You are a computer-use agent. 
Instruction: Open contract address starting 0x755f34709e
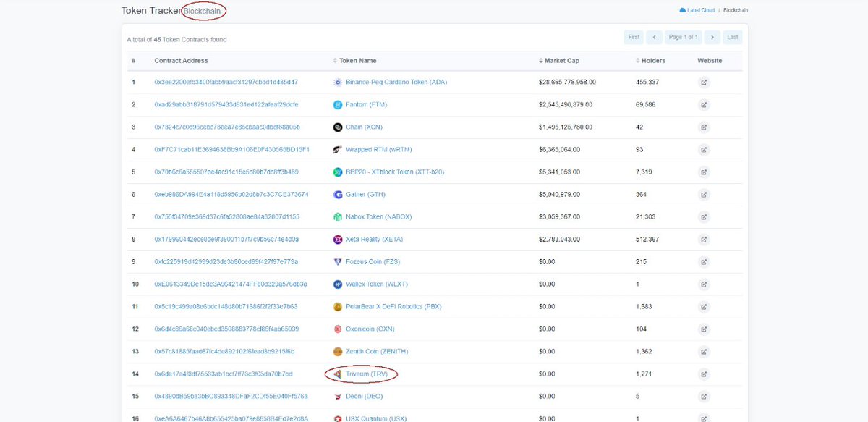coord(227,217)
